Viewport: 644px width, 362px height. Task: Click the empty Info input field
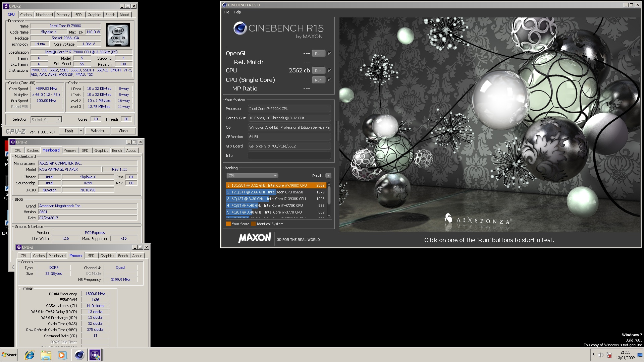point(289,156)
